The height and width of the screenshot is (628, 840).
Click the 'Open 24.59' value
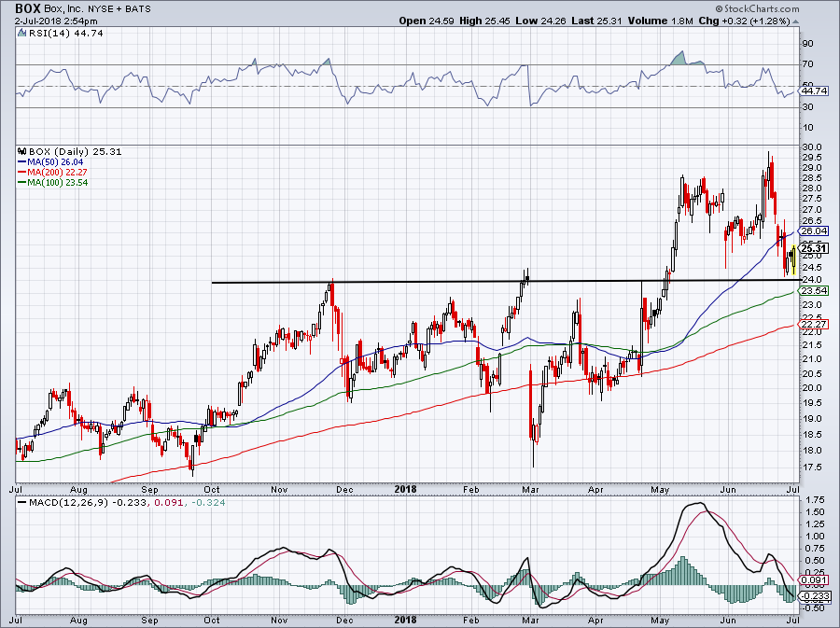[x=427, y=21]
